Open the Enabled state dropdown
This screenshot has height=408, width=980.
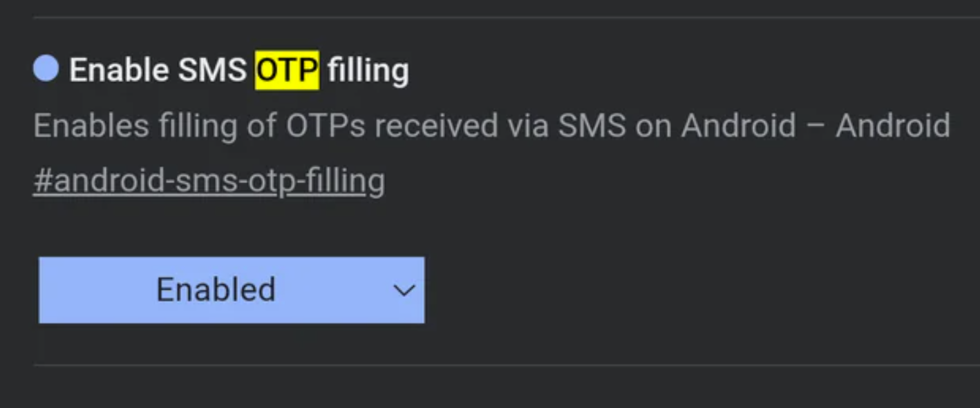[232, 290]
